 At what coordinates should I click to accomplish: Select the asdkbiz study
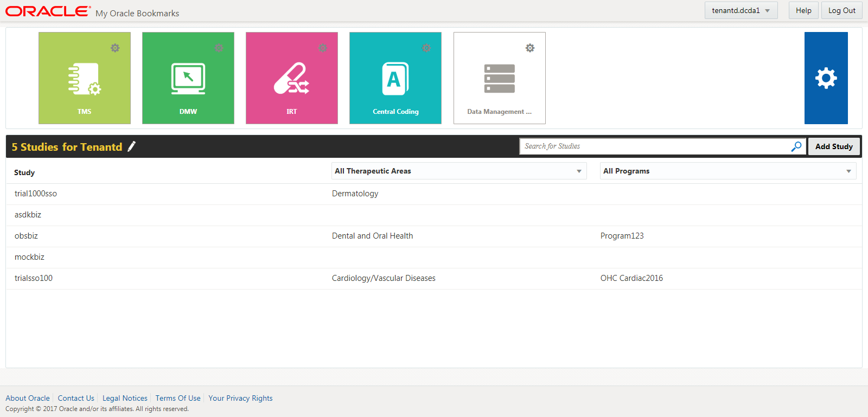28,215
